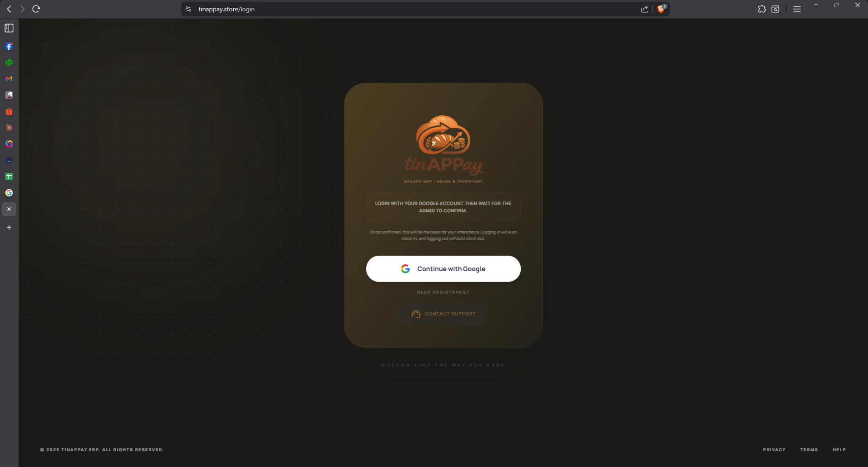This screenshot has height=467, width=868.
Task: Click the '© 2026 Tinappay ERP' copyright text
Action: 102,450
